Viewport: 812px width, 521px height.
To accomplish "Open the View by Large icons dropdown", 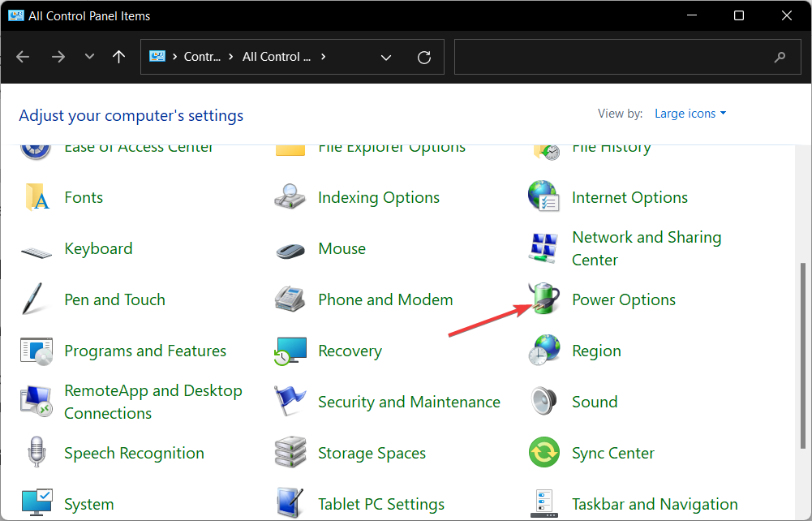I will [x=690, y=114].
